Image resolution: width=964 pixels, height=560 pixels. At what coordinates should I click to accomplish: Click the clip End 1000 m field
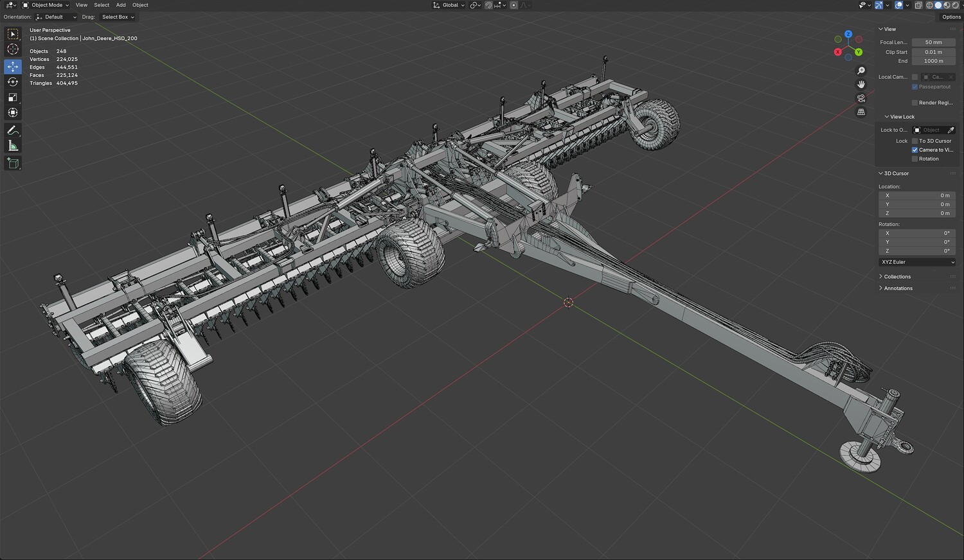pyautogui.click(x=934, y=61)
